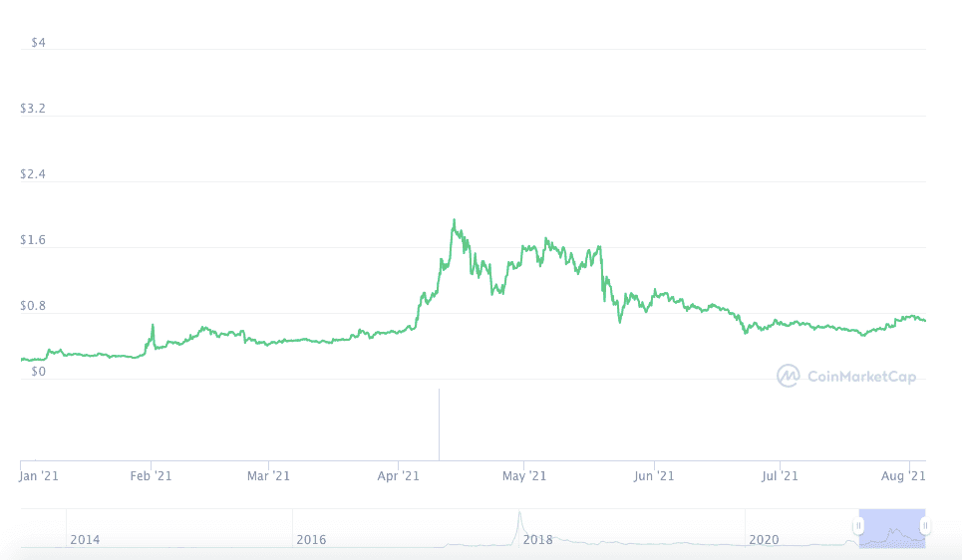Click the price line's highest peak in April

click(454, 220)
